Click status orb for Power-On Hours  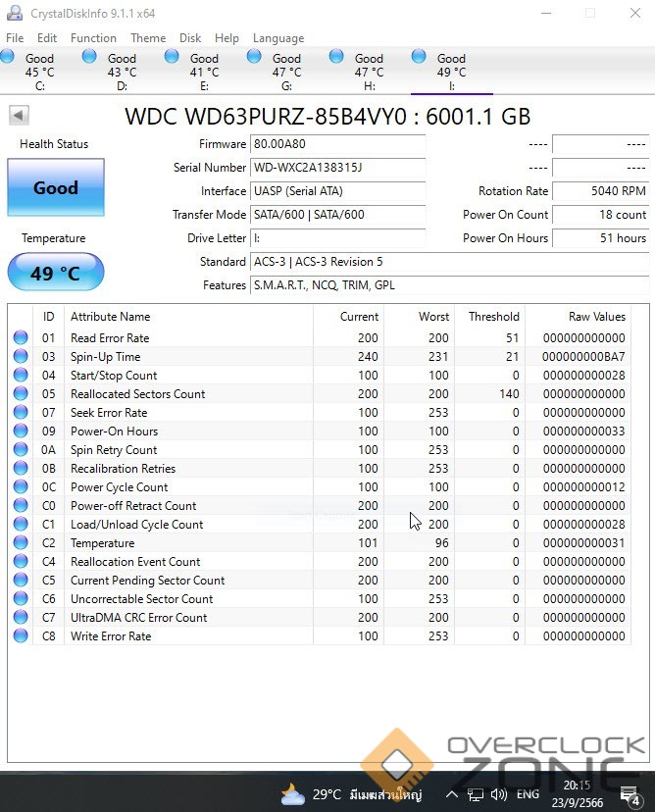[21, 431]
